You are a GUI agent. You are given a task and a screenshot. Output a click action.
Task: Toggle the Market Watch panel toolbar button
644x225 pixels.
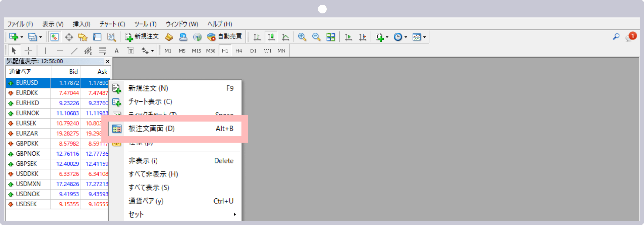[x=54, y=37]
